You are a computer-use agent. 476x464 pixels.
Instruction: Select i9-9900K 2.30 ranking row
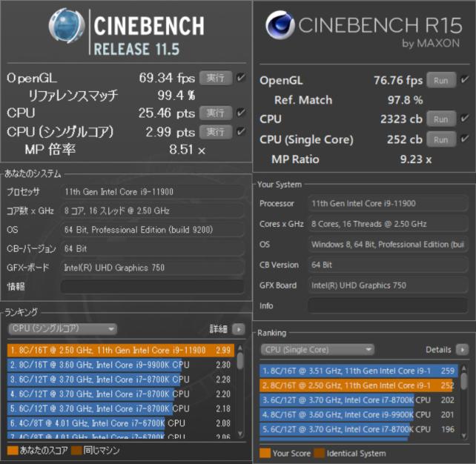(121, 365)
